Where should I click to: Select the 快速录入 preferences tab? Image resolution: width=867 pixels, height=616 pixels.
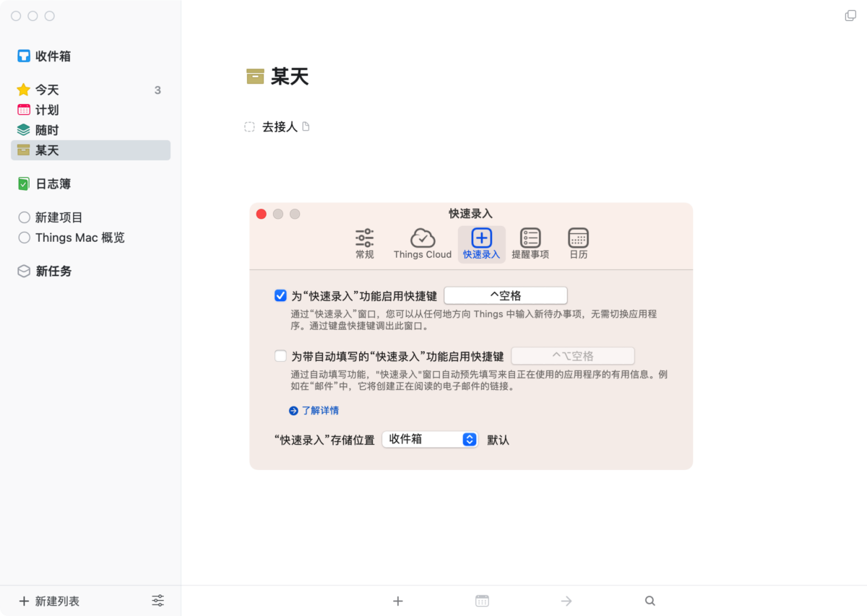(x=482, y=244)
